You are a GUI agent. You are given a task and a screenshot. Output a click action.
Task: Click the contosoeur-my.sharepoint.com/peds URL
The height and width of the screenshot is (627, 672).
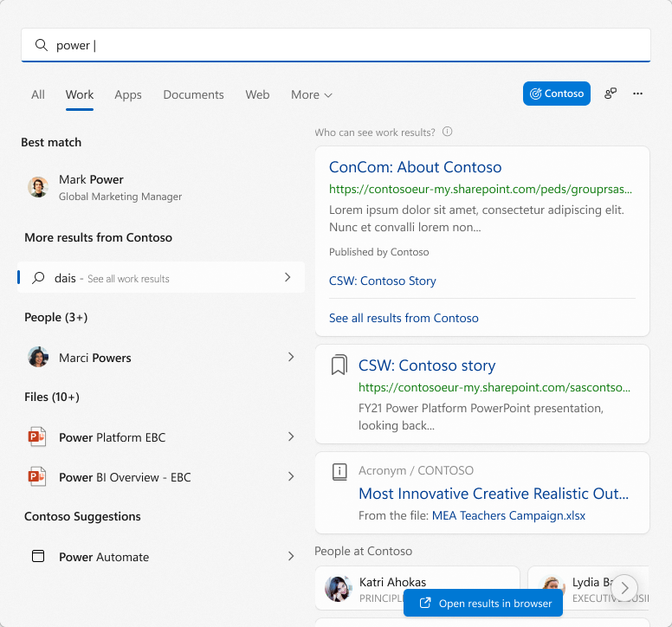pos(481,189)
